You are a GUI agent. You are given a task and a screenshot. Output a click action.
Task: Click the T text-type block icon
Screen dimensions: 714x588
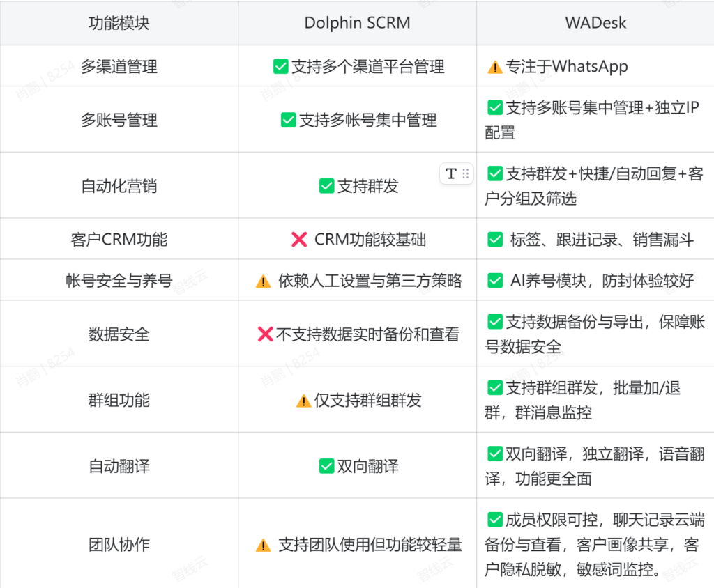click(x=451, y=174)
